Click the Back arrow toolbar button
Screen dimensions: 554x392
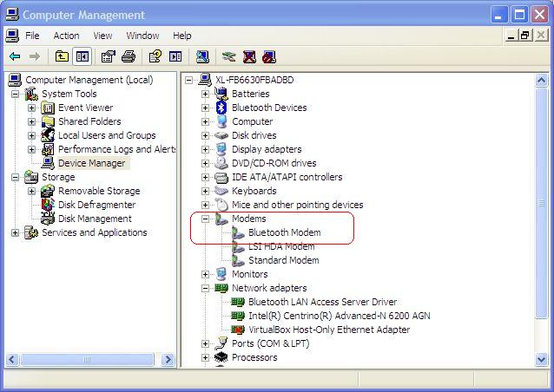pos(15,57)
